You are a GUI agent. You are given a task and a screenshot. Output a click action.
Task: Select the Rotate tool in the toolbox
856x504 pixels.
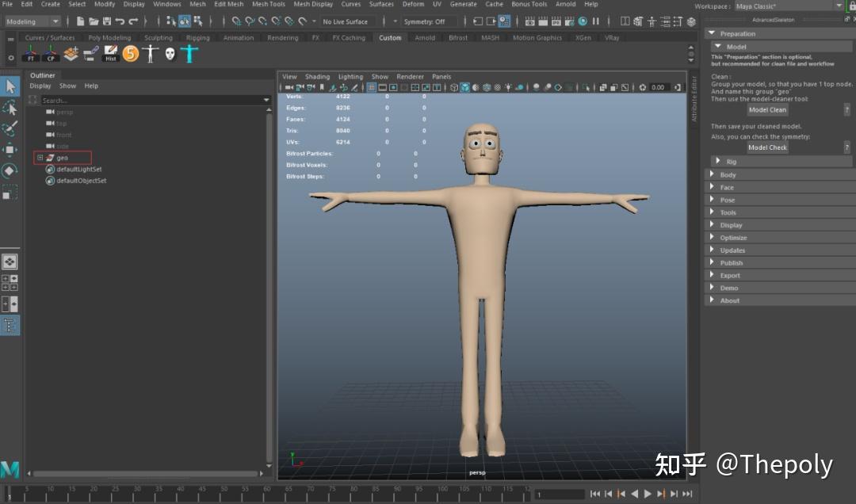tap(10, 170)
